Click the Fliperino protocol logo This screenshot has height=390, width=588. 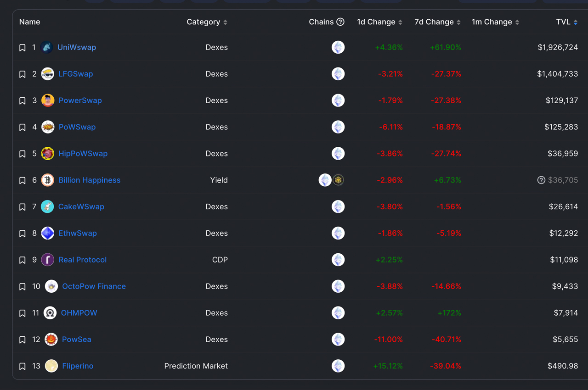pos(51,366)
